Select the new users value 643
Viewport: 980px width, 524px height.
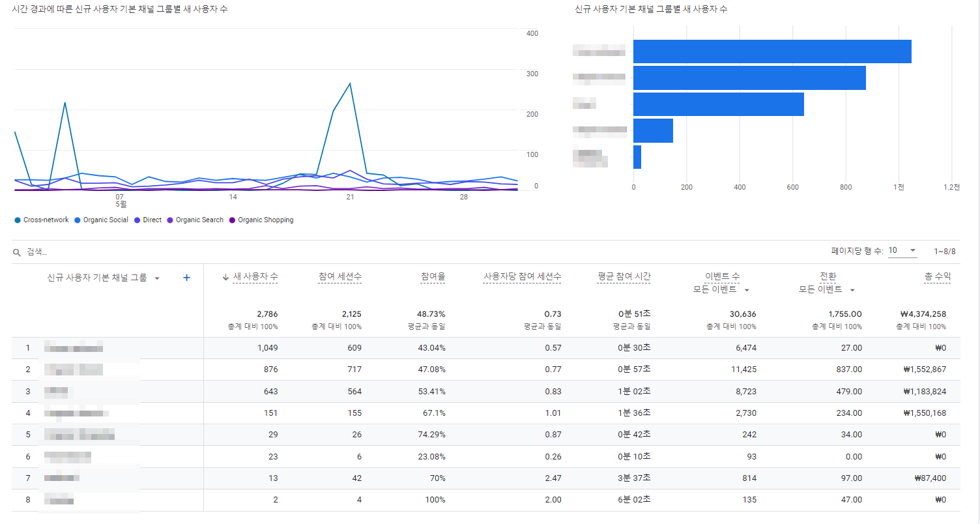[271, 391]
